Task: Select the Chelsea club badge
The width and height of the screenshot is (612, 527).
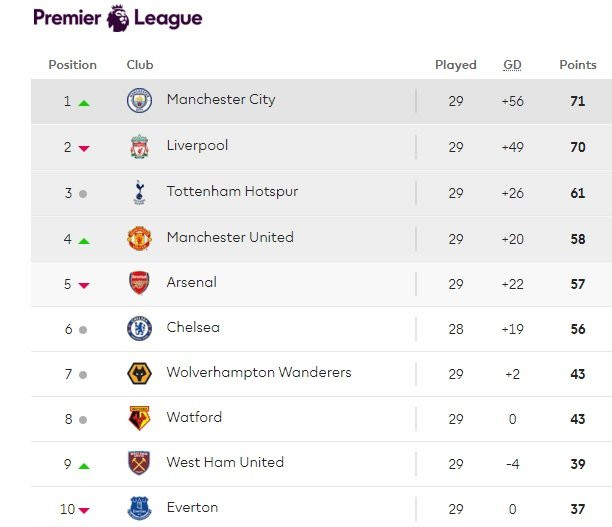Action: coord(139,328)
